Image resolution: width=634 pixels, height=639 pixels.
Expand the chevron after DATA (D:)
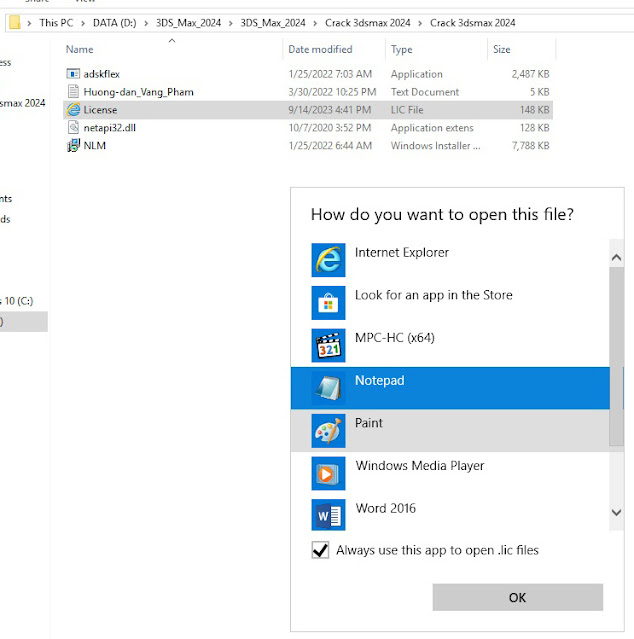[x=146, y=23]
